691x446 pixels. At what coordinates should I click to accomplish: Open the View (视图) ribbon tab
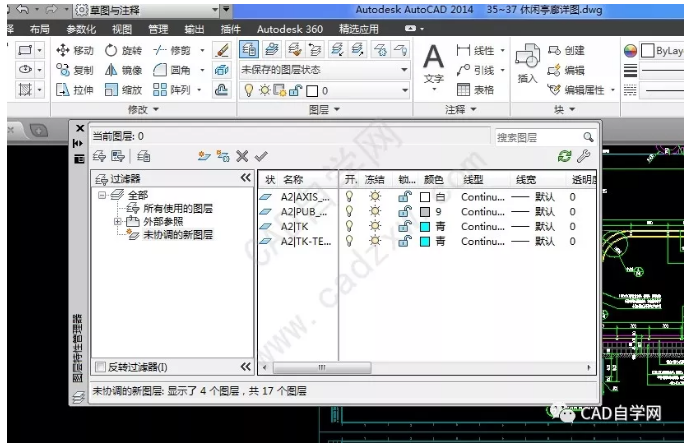[x=122, y=29]
